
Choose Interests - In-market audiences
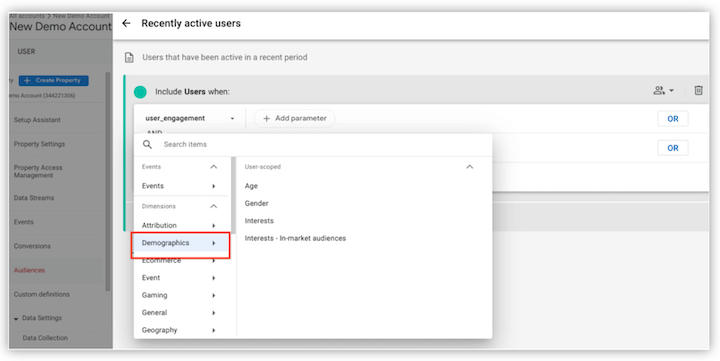pyautogui.click(x=295, y=238)
